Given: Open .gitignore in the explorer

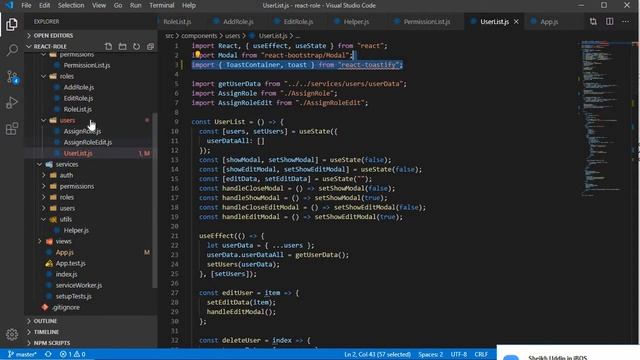Looking at the screenshot, I should (66, 308).
